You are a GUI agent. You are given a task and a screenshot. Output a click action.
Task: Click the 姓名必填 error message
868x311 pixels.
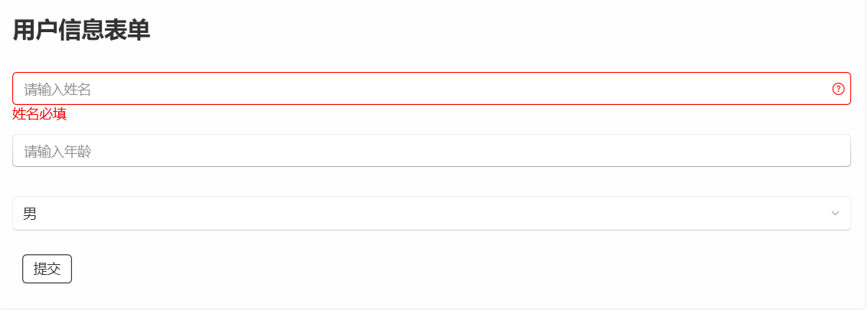[x=40, y=115]
